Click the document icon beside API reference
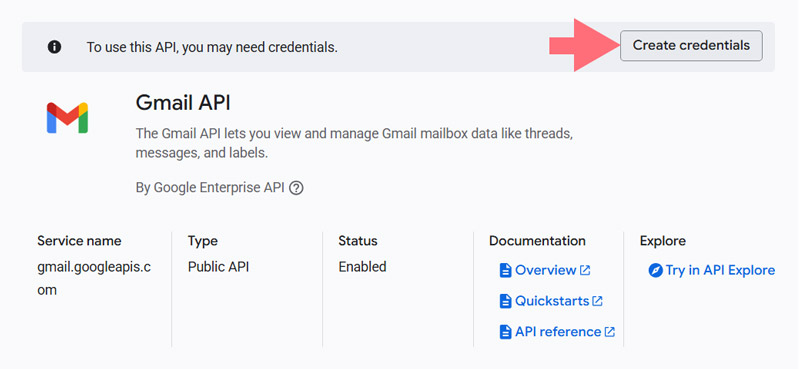The image size is (800, 369). coord(505,332)
